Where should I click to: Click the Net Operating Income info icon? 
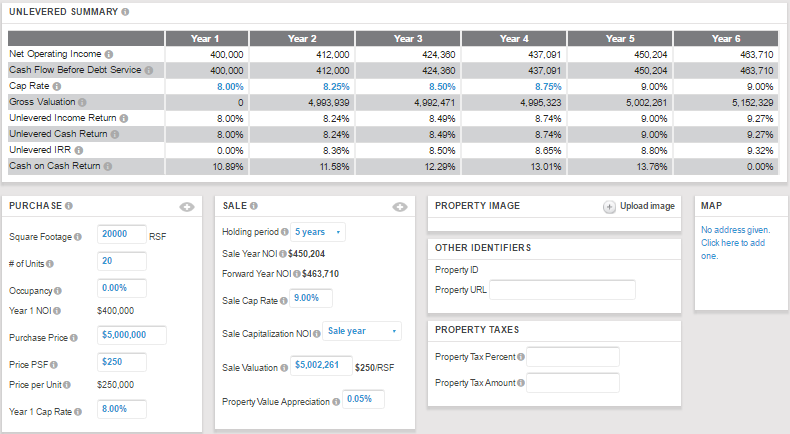click(109, 54)
